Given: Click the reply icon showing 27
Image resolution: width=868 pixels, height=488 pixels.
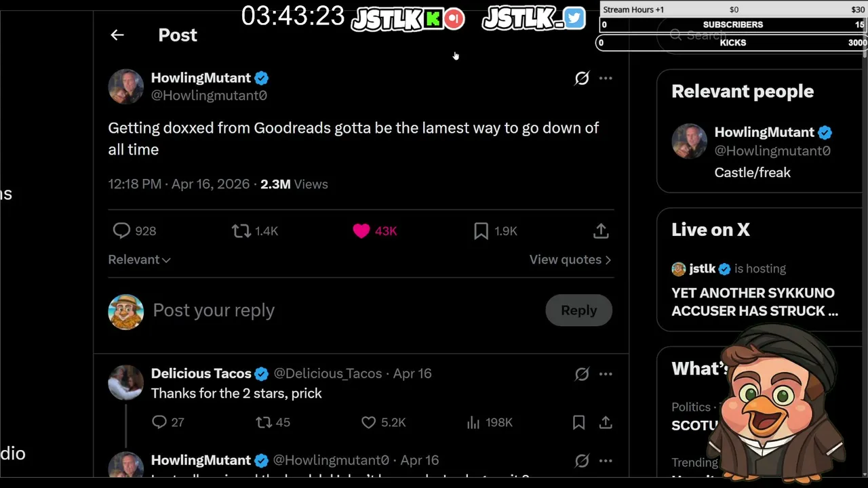Looking at the screenshot, I should coord(159,422).
